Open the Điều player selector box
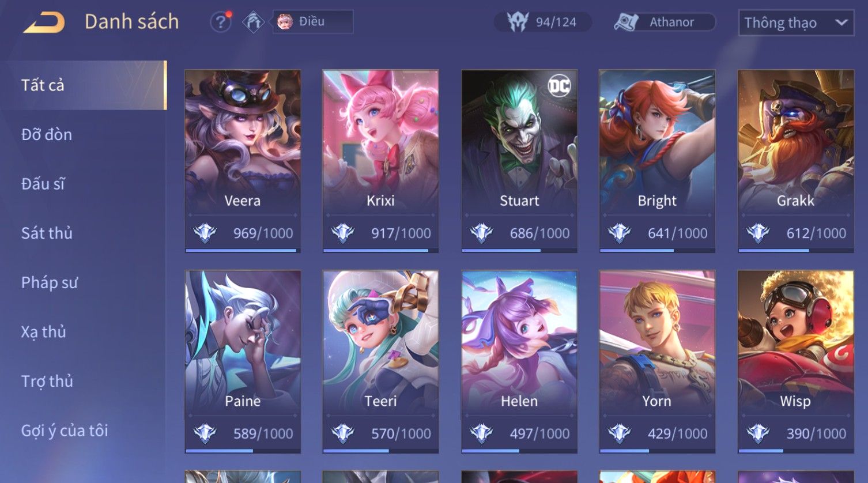 click(x=313, y=22)
